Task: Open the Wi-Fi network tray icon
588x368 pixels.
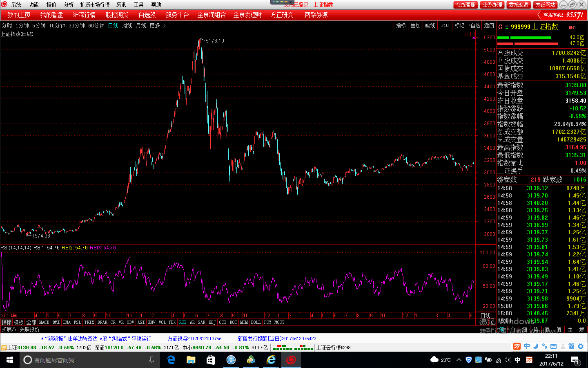Action: [498, 360]
